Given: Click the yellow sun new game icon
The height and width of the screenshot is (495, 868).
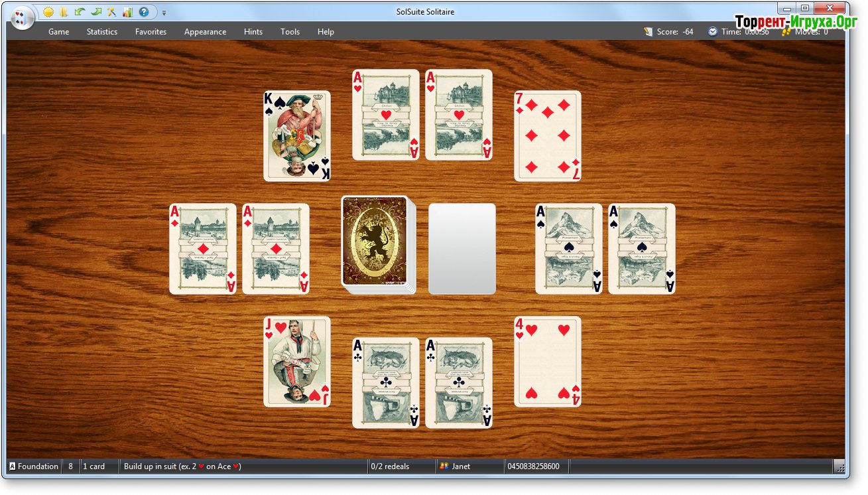Looking at the screenshot, I should pos(48,12).
